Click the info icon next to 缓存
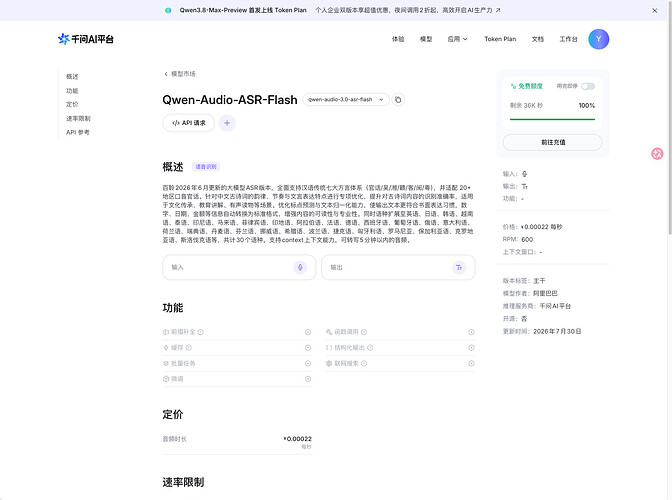The height and width of the screenshot is (500, 672). click(x=189, y=347)
